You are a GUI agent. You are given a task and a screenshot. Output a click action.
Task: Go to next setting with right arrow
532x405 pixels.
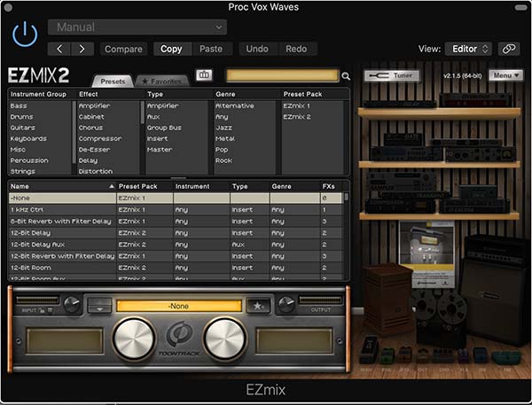[82, 49]
